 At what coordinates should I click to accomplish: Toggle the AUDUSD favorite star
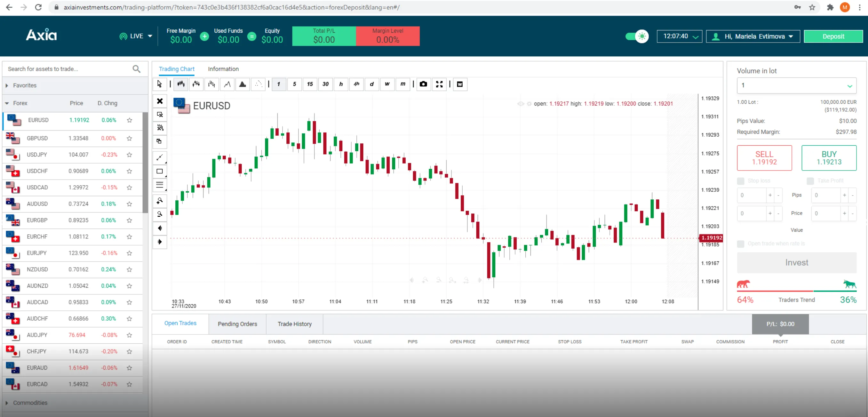129,204
